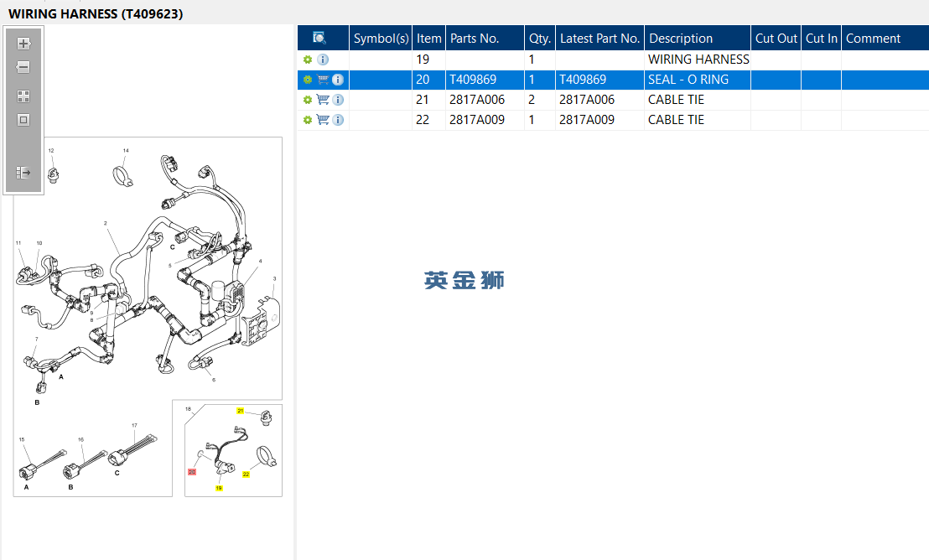929x560 pixels.
Task: Click the red highlighted callout 20 in diagram
Action: click(192, 472)
